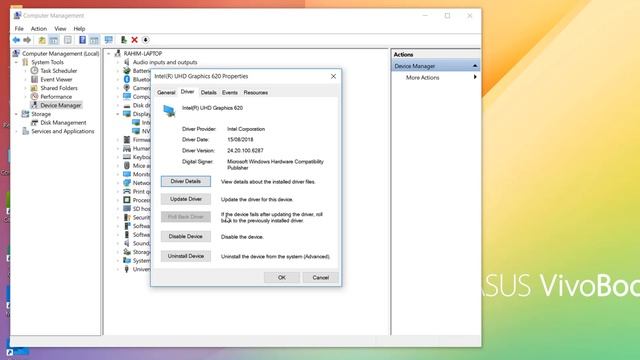Viewport: 640px width, 360px height.
Task: Select Audio inputs and outputs category
Action: [165, 62]
